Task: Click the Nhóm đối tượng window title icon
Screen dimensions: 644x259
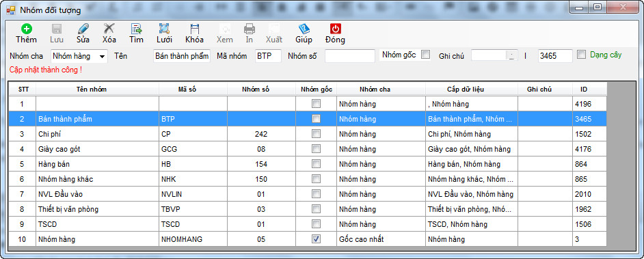Action: [11, 10]
